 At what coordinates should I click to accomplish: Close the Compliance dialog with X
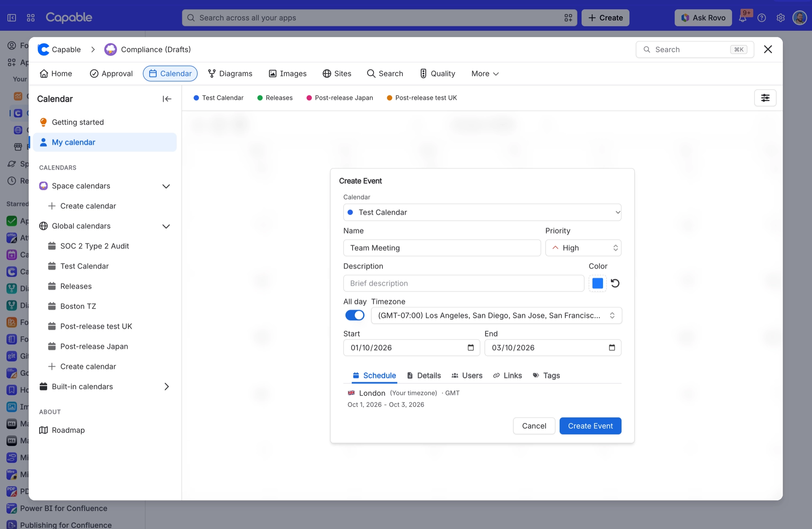click(x=768, y=49)
